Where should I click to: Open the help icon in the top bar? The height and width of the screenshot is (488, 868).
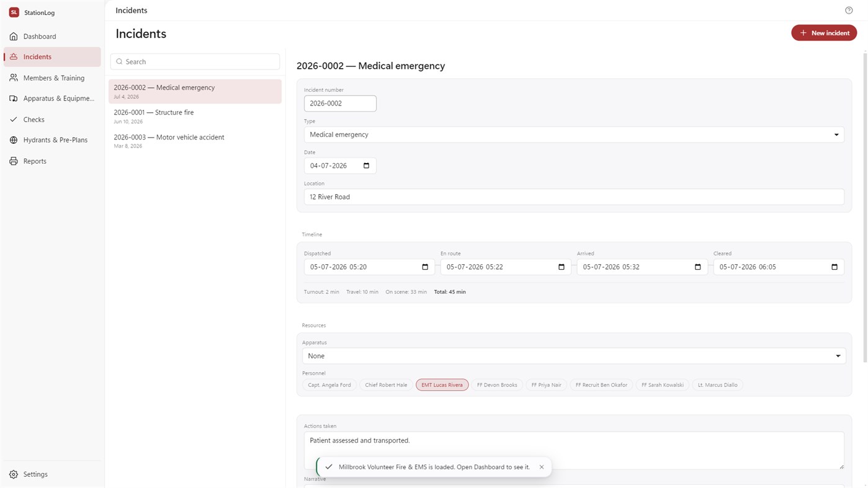(849, 11)
